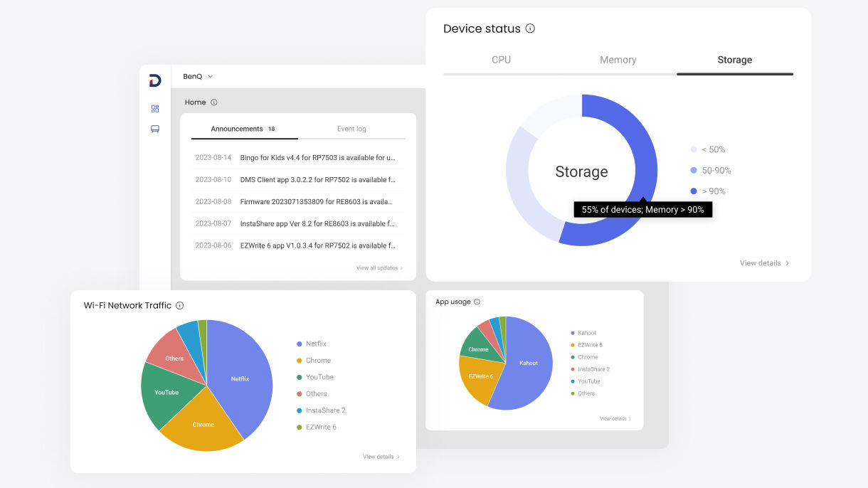868x488 pixels.
Task: Click the DMS logo icon in sidebar
Action: (x=155, y=80)
